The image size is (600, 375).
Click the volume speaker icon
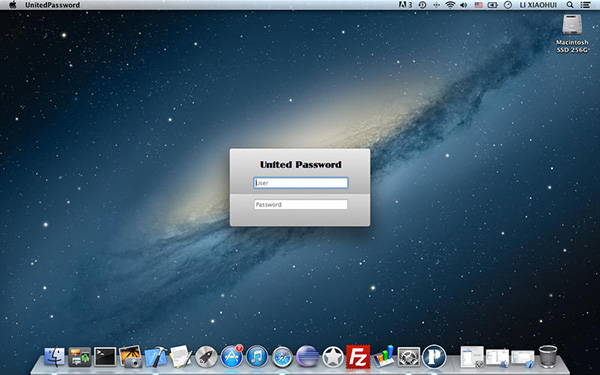click(463, 5)
